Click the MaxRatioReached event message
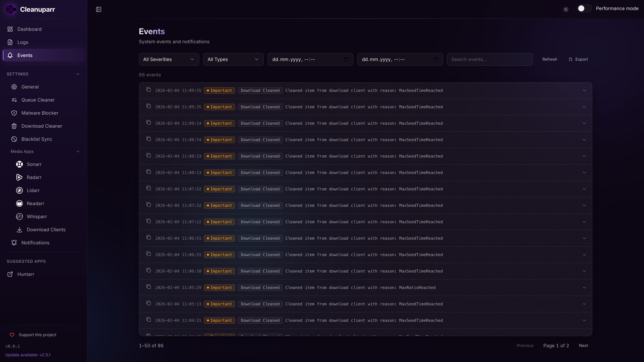Image resolution: width=644 pixels, height=362 pixels. pyautogui.click(x=360, y=288)
